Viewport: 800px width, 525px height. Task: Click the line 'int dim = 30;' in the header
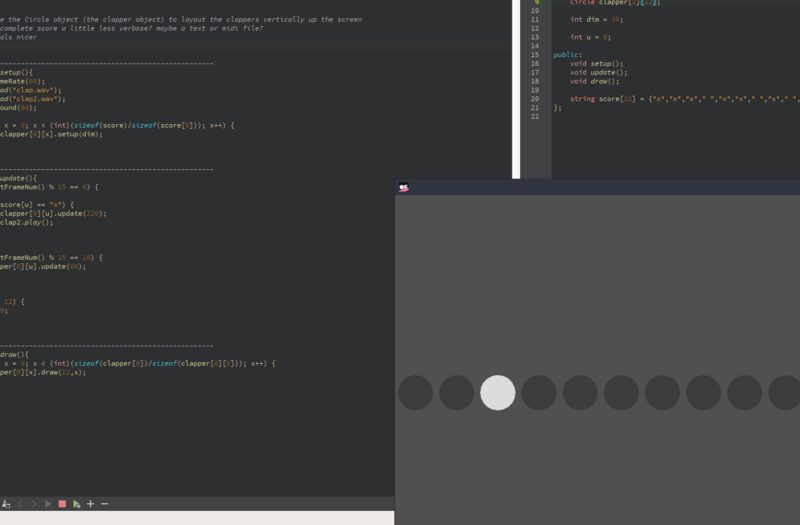click(596, 19)
